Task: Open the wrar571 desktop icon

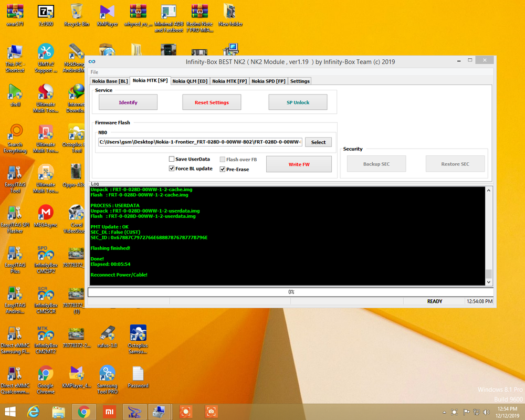Action: [15, 15]
